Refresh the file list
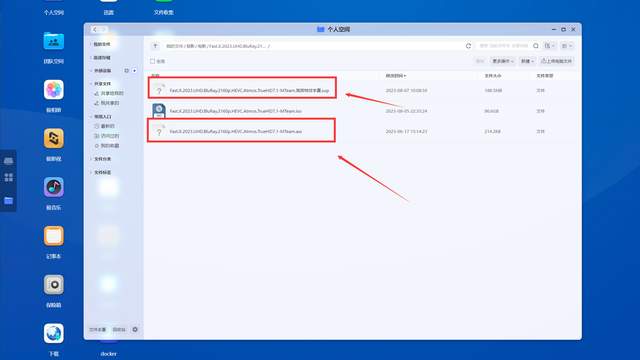640x360 pixels. (468, 46)
